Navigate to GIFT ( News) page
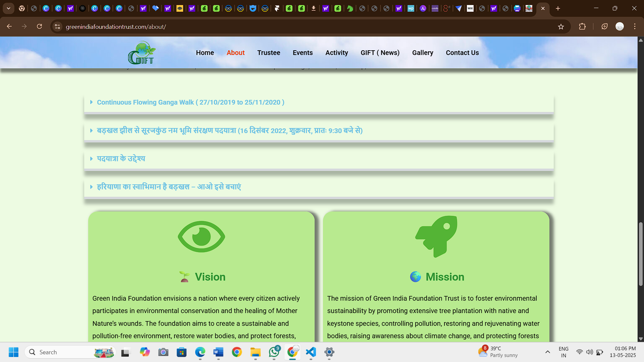644x362 pixels. pos(380,53)
